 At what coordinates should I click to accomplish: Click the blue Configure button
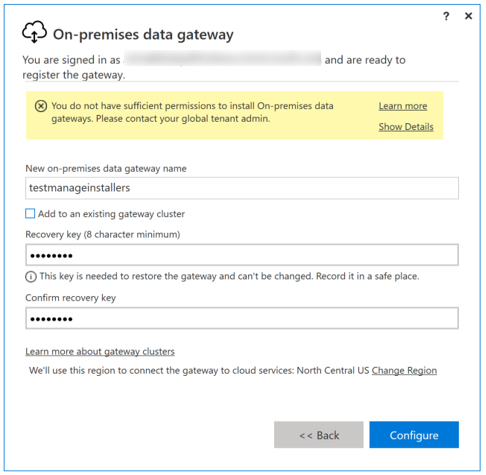point(414,435)
